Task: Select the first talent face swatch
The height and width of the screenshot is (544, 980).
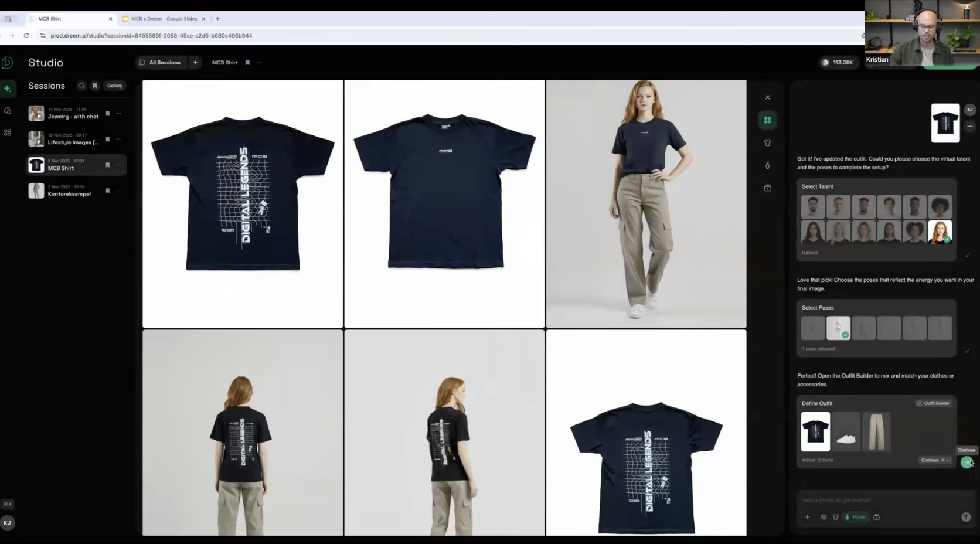Action: coord(812,206)
